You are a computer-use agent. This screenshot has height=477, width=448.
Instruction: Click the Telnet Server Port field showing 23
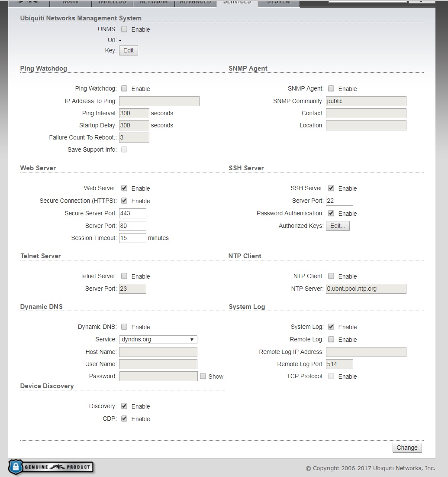132,289
